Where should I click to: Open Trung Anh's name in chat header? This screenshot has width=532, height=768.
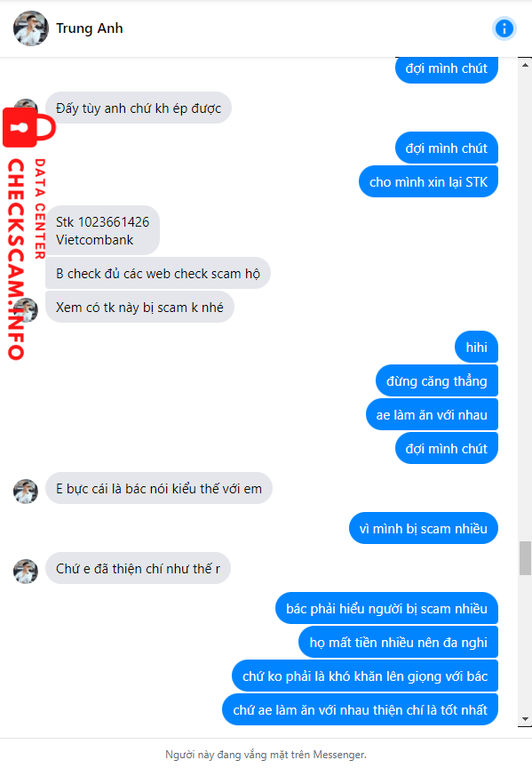click(89, 28)
